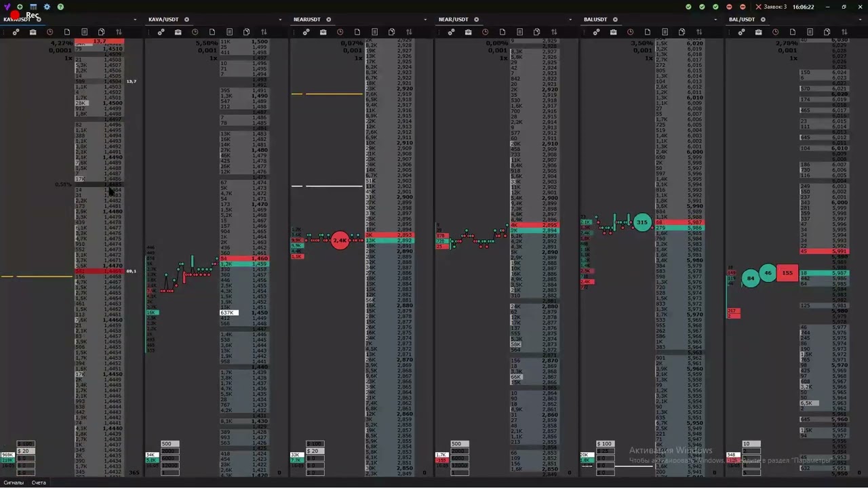The height and width of the screenshot is (488, 868).
Task: Open the Счета bottom tab
Action: [39, 483]
